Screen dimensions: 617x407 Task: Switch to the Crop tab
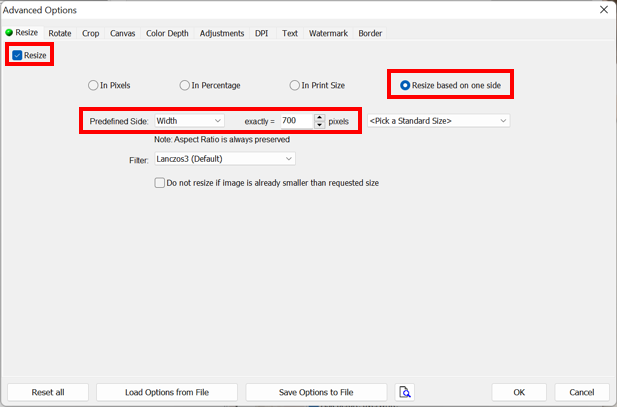click(91, 33)
